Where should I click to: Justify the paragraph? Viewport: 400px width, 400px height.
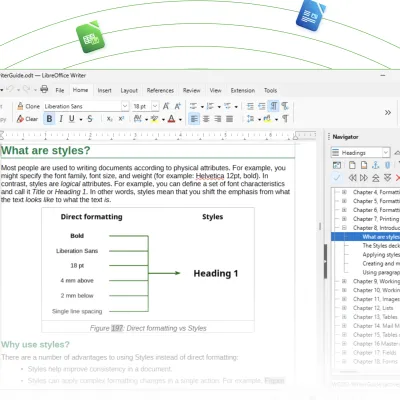pos(229,119)
